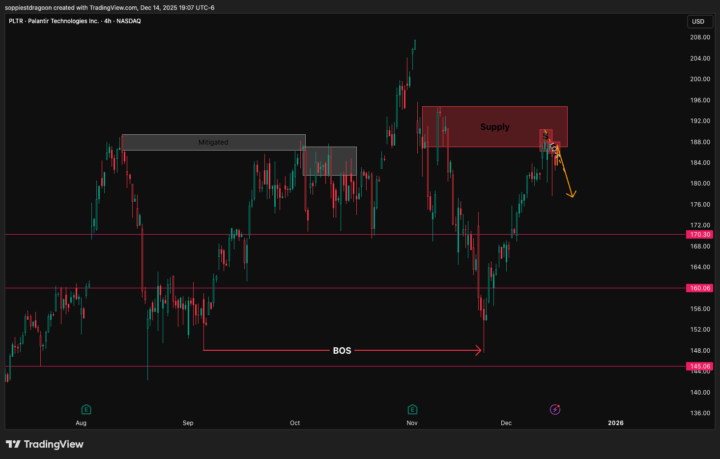Click the 160.06 horizontal line price label

pyautogui.click(x=700, y=288)
